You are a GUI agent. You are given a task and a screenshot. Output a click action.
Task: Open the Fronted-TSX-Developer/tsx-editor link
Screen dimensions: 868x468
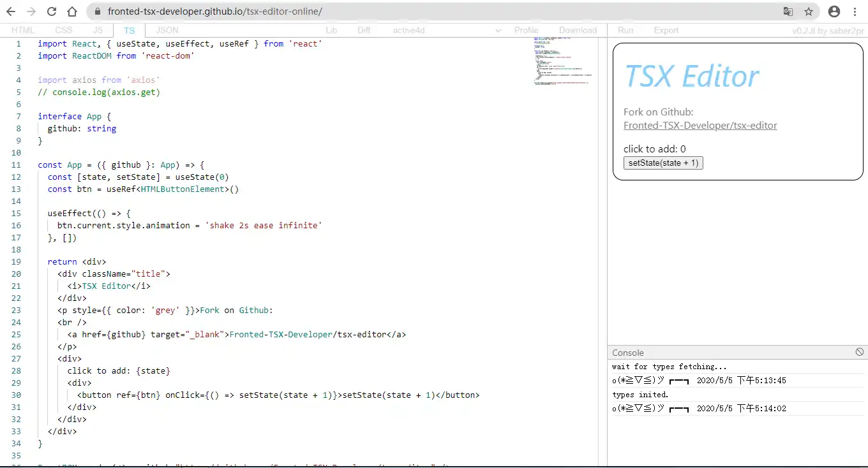[700, 126]
